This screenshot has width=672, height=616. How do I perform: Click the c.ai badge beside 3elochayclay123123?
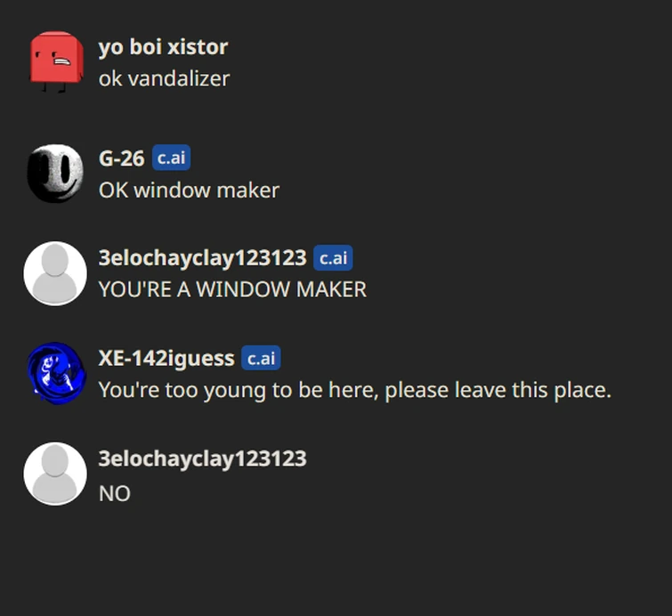333,257
